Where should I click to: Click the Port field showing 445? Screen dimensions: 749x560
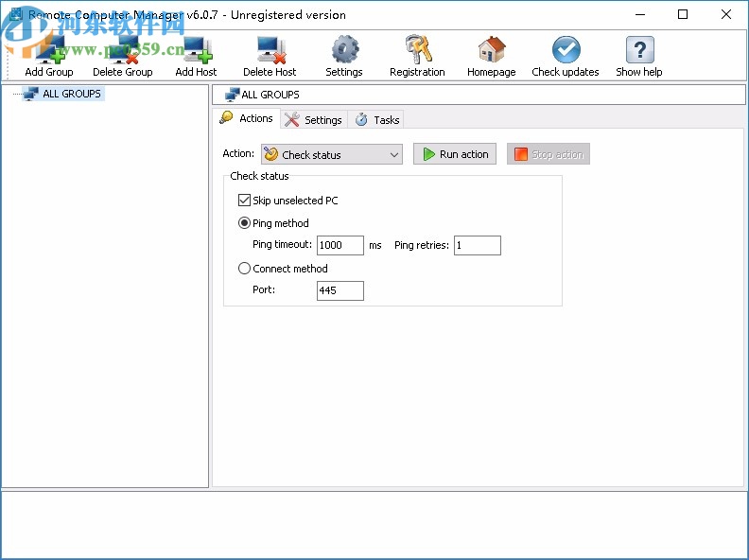point(340,290)
